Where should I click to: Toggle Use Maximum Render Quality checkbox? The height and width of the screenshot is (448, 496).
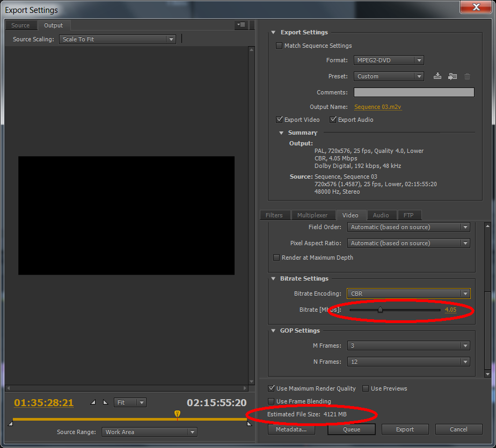click(x=271, y=388)
